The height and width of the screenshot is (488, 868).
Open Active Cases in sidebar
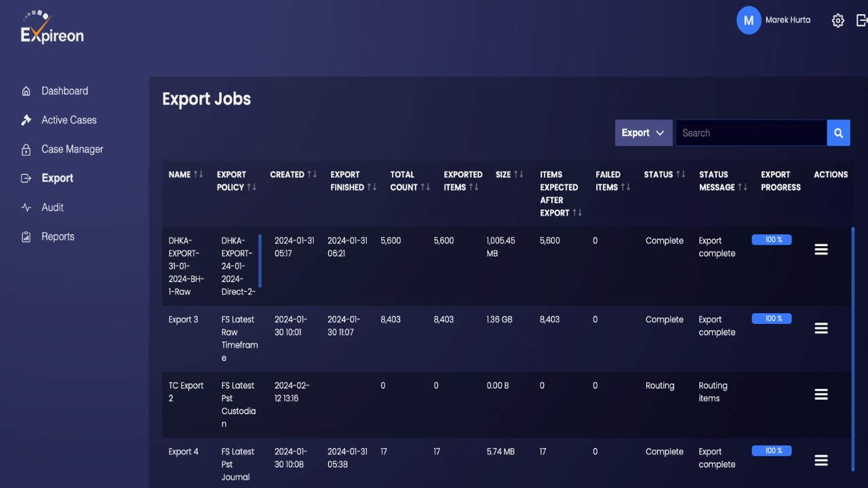coord(68,120)
